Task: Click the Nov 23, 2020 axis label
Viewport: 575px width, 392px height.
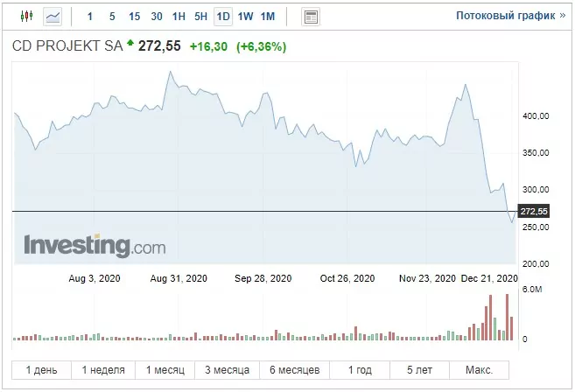Action: [x=427, y=278]
